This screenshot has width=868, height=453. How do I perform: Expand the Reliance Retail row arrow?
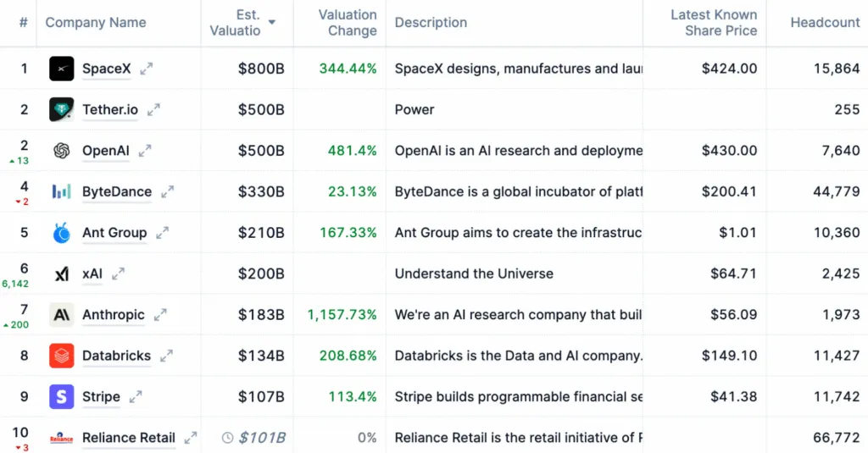tap(191, 438)
